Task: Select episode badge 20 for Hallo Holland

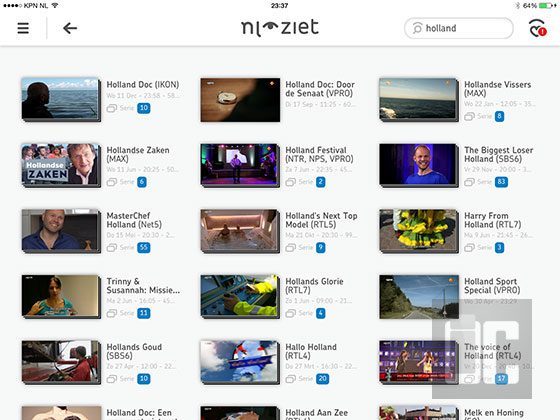Action: (x=322, y=379)
